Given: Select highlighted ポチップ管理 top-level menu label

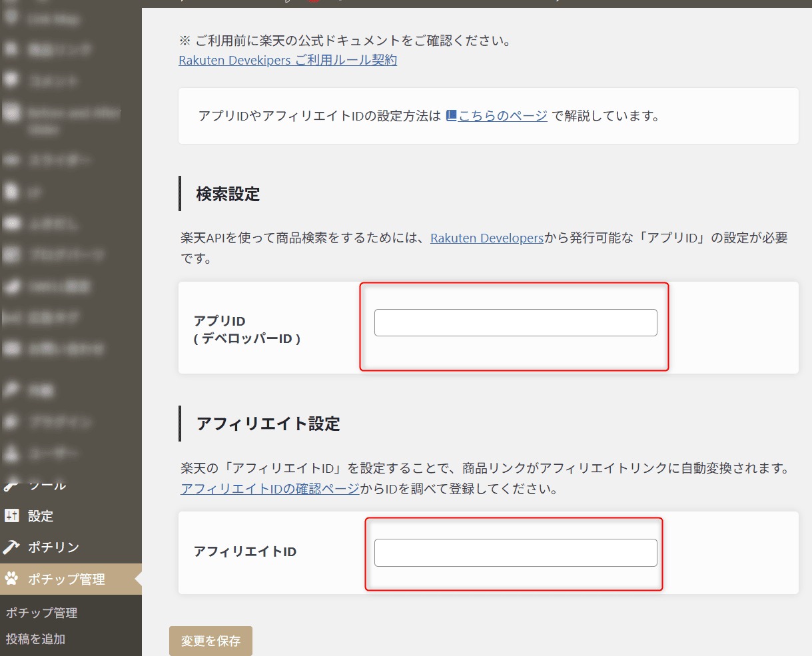Looking at the screenshot, I should tap(66, 579).
